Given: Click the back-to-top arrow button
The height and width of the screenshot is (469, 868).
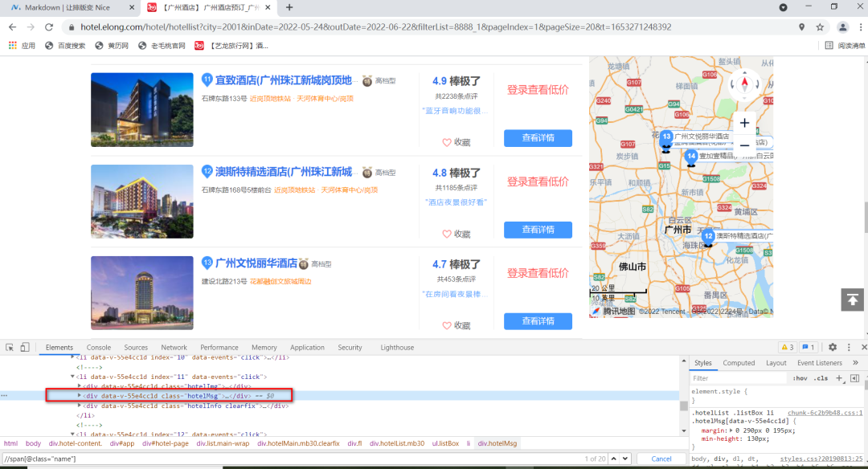Looking at the screenshot, I should [x=853, y=300].
